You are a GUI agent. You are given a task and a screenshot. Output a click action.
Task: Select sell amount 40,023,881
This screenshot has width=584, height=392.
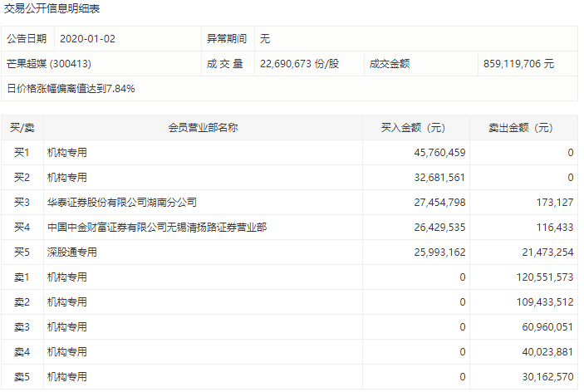pyautogui.click(x=548, y=352)
